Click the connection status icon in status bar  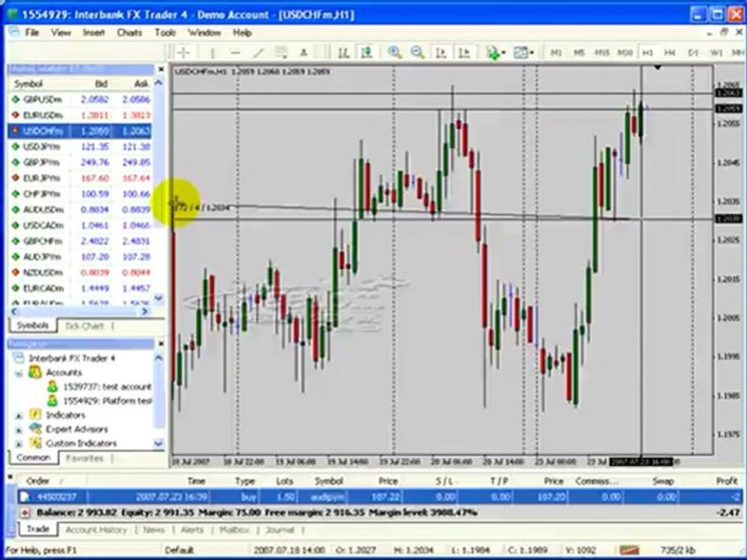[x=630, y=550]
